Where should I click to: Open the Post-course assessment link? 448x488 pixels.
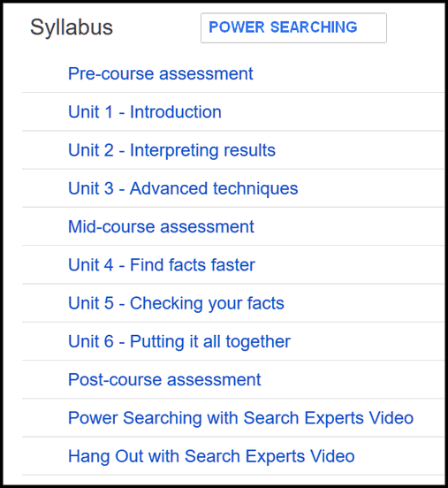(x=164, y=379)
